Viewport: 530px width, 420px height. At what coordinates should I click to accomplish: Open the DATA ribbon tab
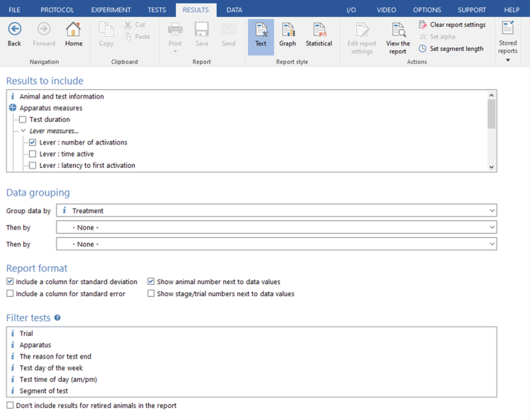[234, 10]
